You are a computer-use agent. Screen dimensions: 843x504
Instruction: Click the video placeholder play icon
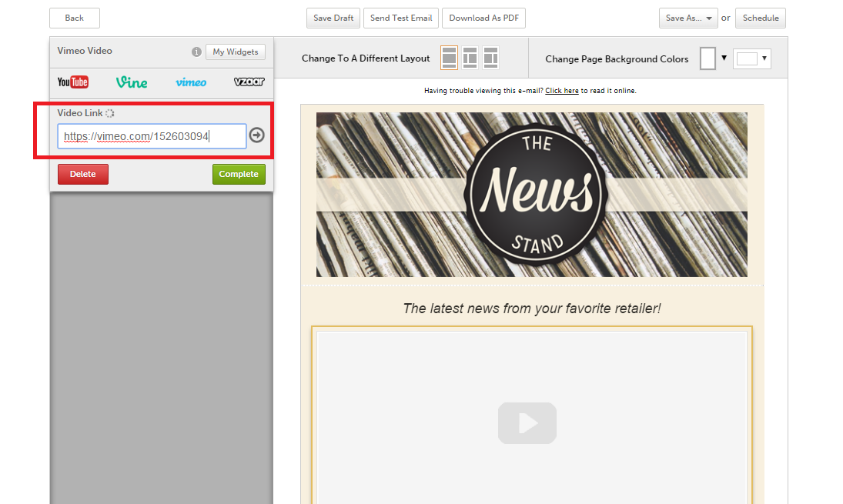point(527,423)
